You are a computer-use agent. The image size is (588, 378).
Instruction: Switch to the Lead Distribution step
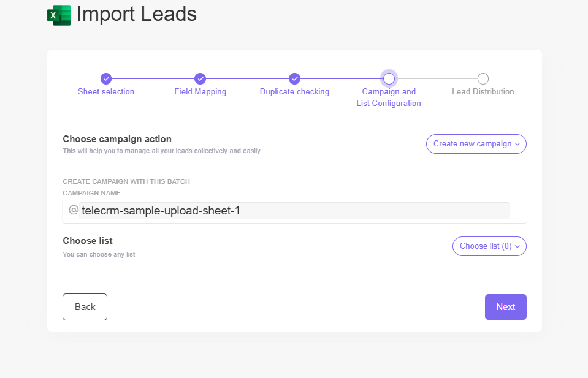(x=483, y=91)
